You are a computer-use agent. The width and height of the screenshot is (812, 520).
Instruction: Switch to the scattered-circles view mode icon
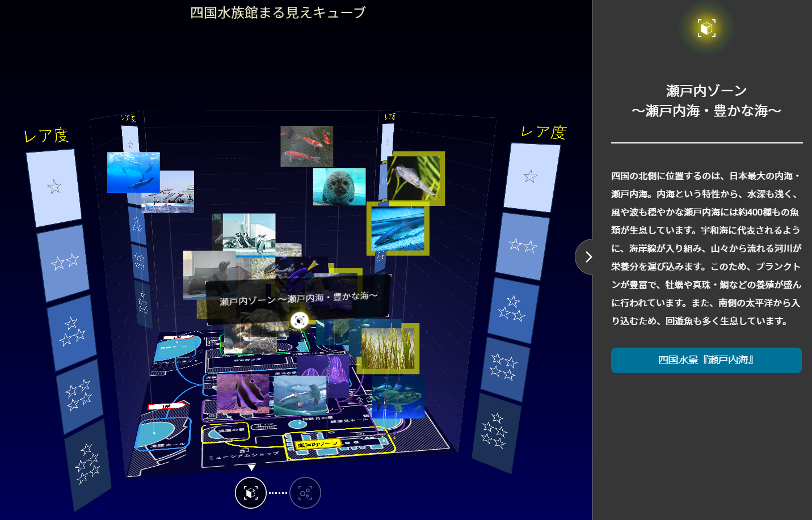point(305,493)
